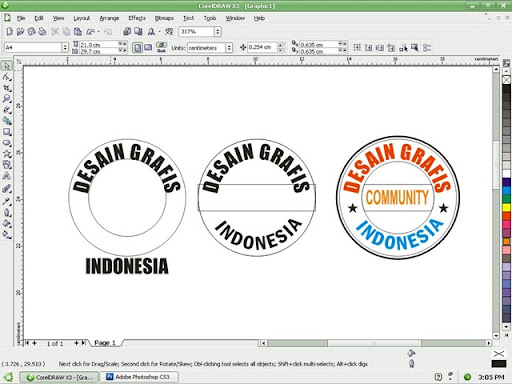Select the Basic Shapes tool
The height and width of the screenshot is (384, 512).
7,165
